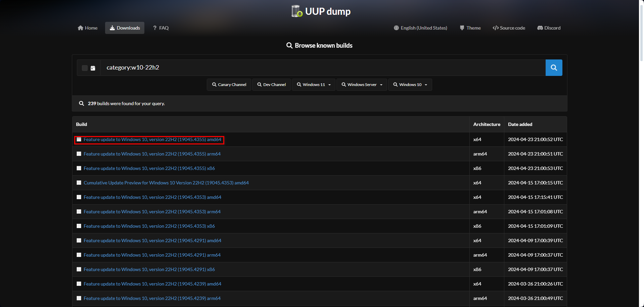
Task: Open the FAQ page
Action: [x=161, y=28]
